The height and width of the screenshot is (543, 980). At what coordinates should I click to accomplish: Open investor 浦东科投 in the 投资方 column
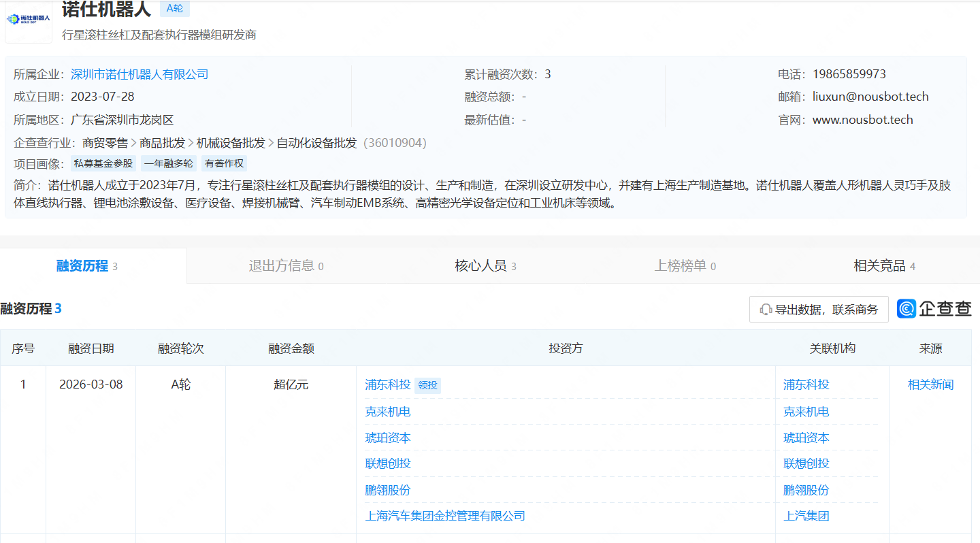(388, 384)
